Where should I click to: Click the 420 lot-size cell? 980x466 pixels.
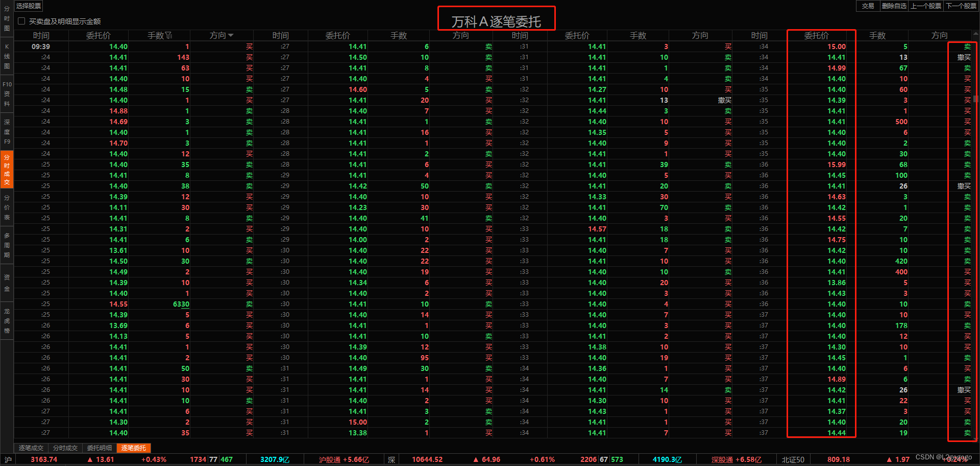click(901, 261)
